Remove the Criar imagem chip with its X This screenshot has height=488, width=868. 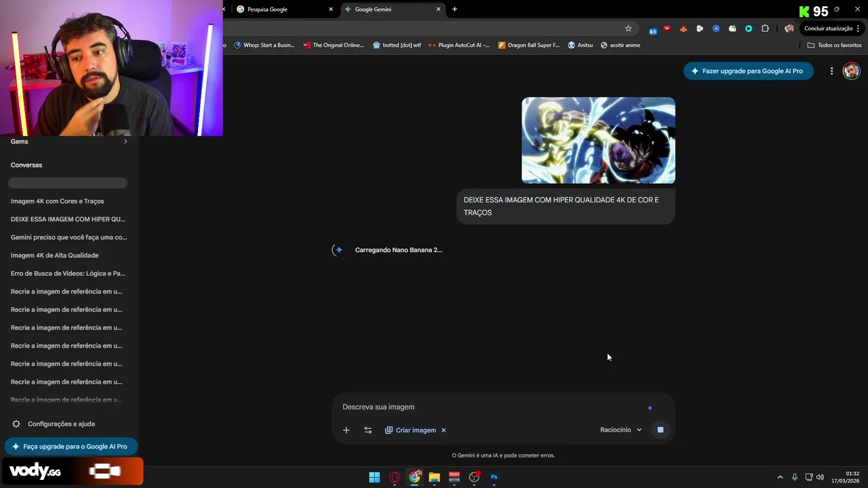click(x=443, y=430)
